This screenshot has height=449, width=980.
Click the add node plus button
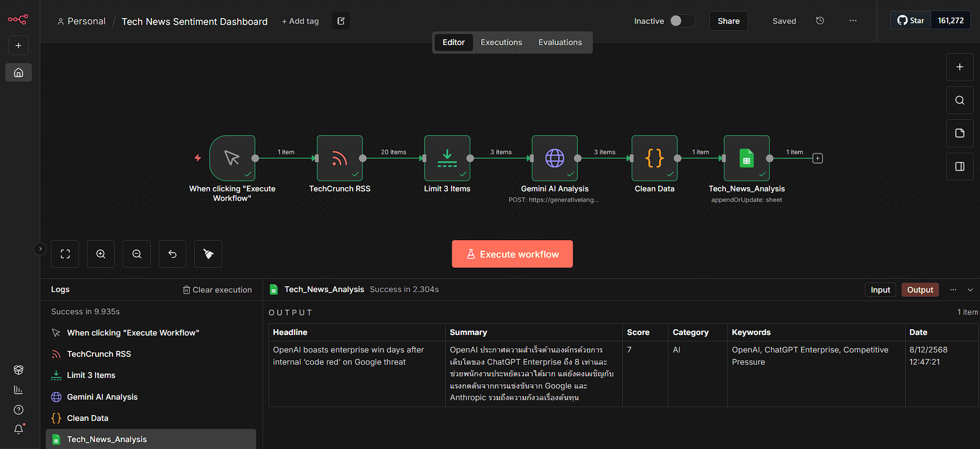pyautogui.click(x=960, y=67)
